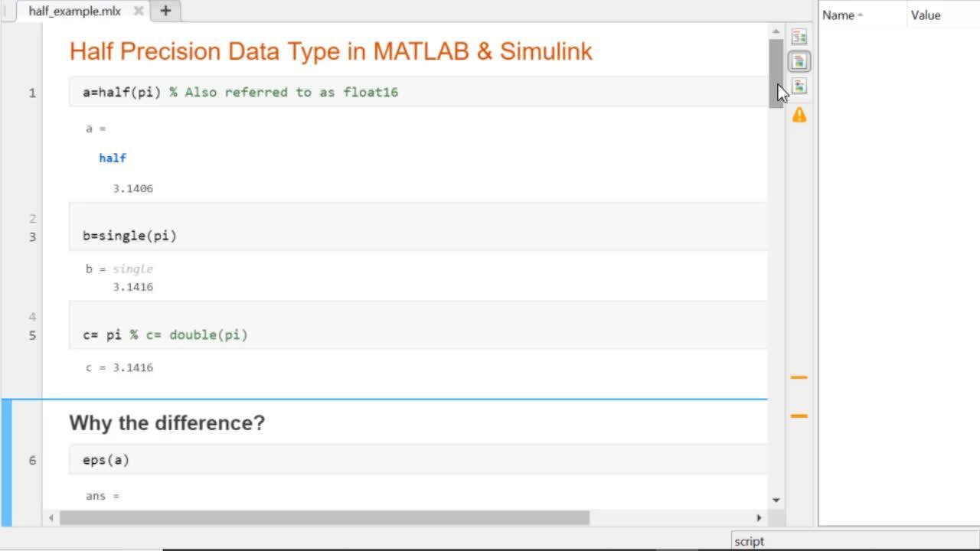This screenshot has width=980, height=551.
Task: Click the vertical scrollbar up arrow
Action: [776, 31]
